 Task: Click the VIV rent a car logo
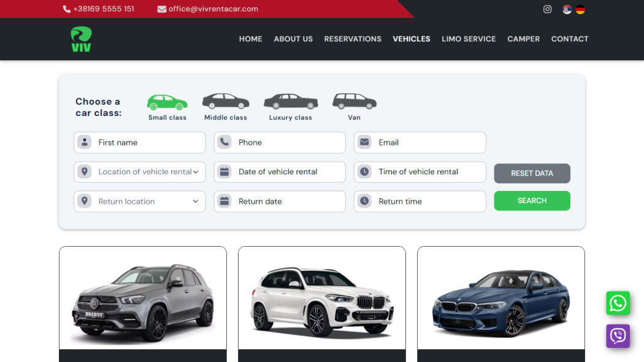point(82,39)
